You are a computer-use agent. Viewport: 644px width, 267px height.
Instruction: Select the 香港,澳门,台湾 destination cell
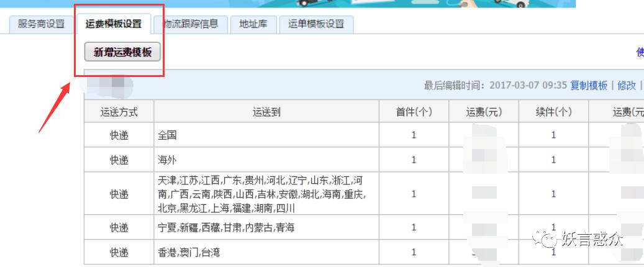[x=189, y=253]
